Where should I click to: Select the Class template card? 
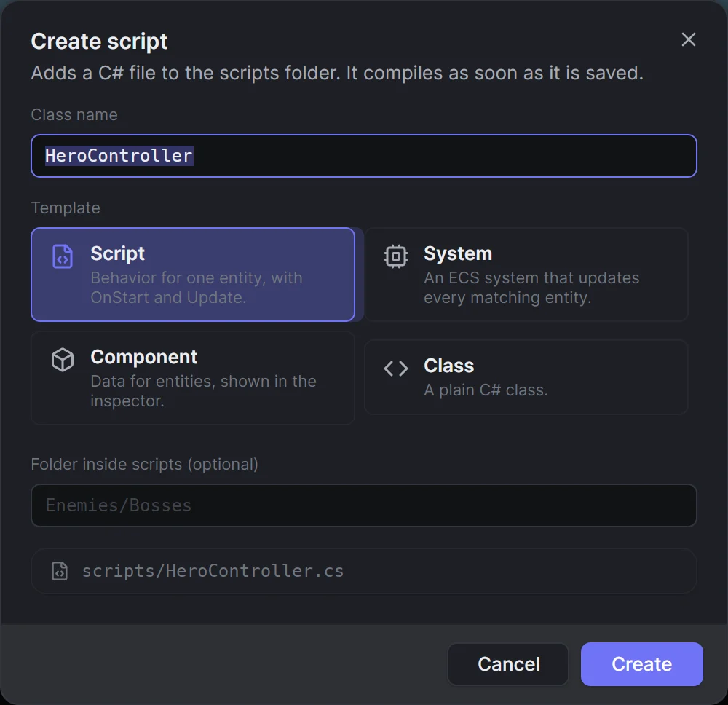pyautogui.click(x=526, y=377)
